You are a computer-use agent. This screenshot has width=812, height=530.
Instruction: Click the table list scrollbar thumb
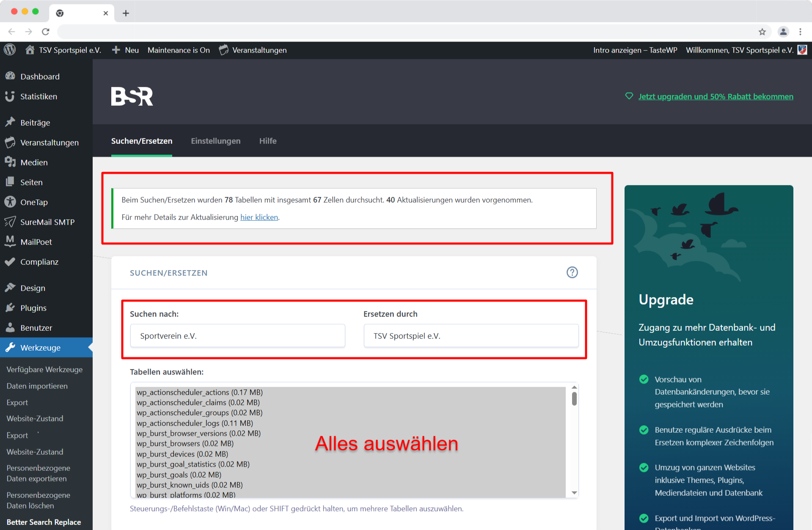(574, 398)
